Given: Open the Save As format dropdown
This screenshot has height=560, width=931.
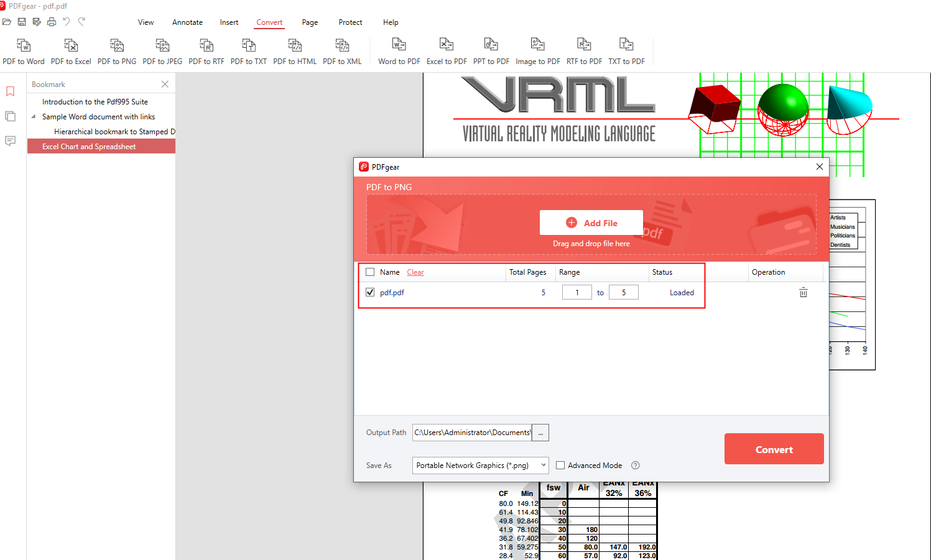Looking at the screenshot, I should coord(481,465).
